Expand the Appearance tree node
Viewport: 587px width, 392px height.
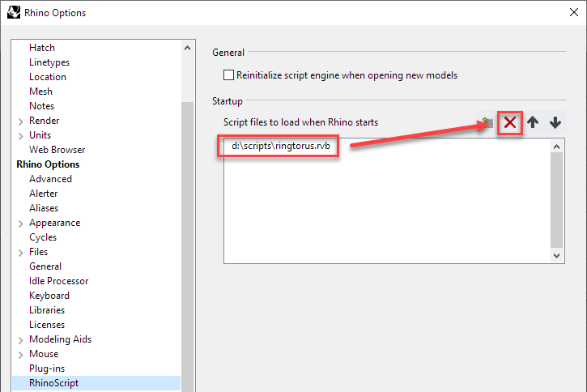21,224
